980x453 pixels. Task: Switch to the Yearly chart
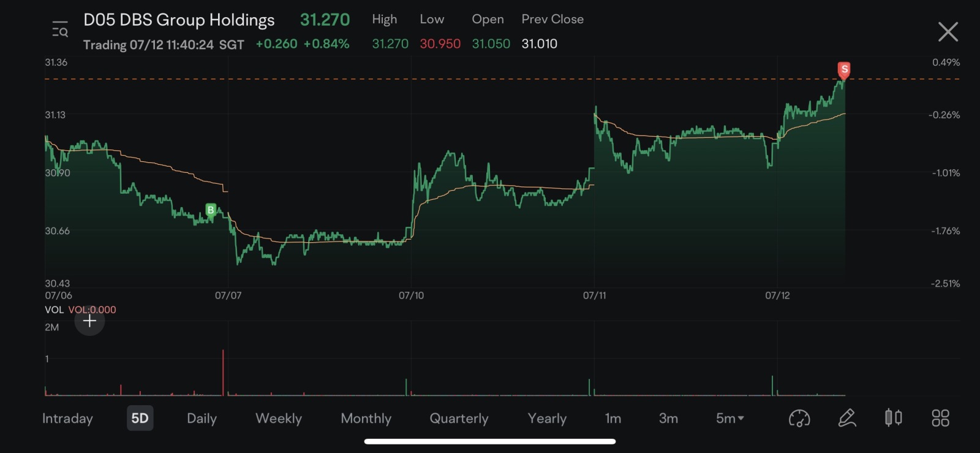pyautogui.click(x=547, y=419)
